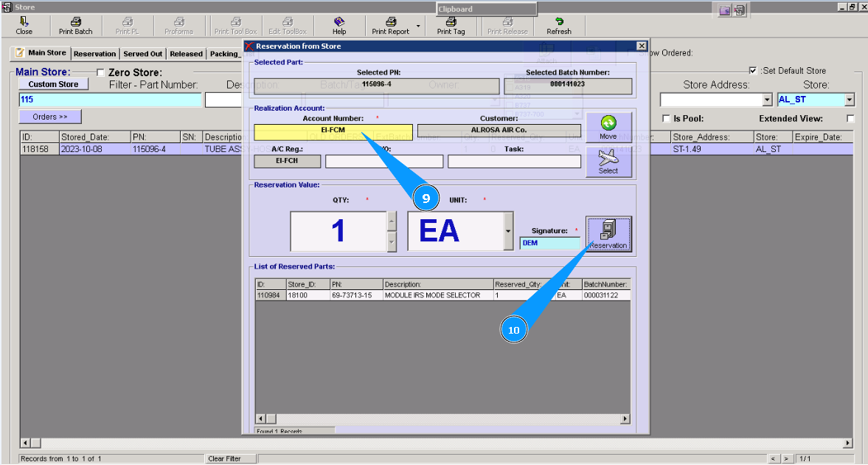This screenshot has height=465, width=868.
Task: Click the Signature input field
Action: click(x=549, y=243)
